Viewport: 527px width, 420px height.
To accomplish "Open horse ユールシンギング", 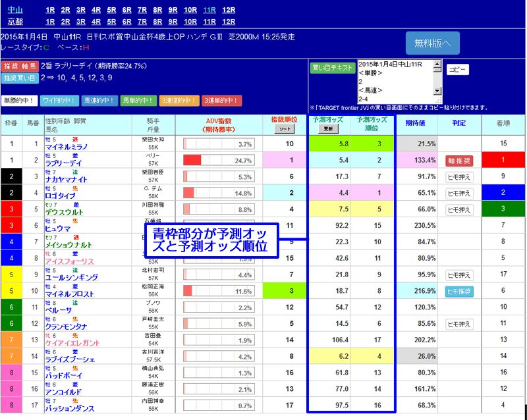I will (x=72, y=278).
